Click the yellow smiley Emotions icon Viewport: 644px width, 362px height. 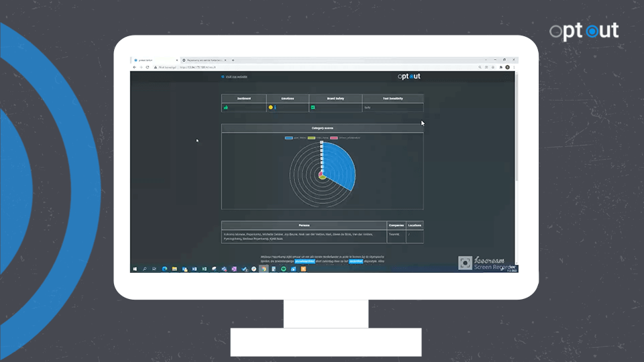(270, 107)
